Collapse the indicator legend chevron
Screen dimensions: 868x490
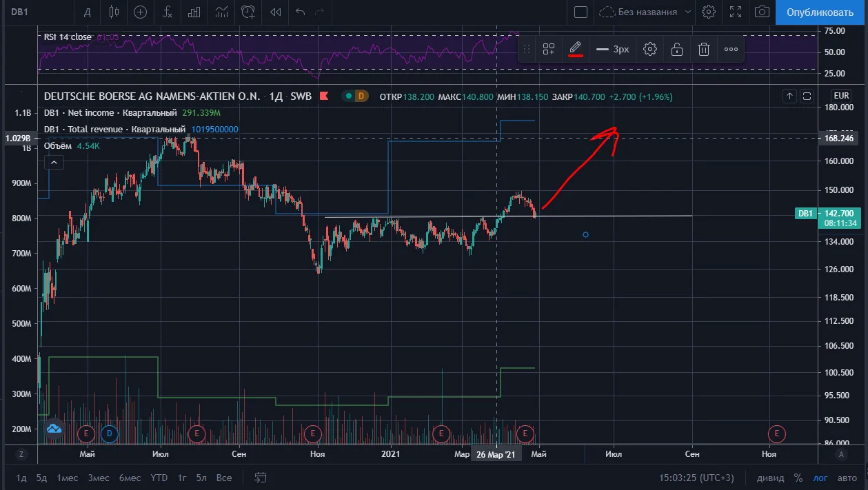(54, 163)
